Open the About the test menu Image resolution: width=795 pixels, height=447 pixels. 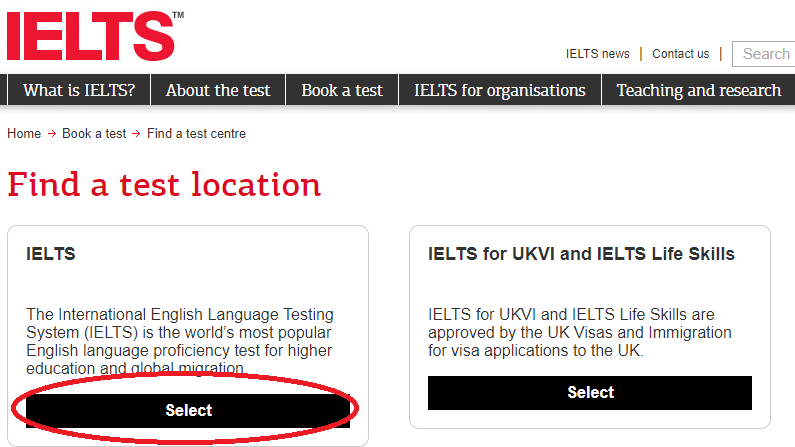[218, 90]
